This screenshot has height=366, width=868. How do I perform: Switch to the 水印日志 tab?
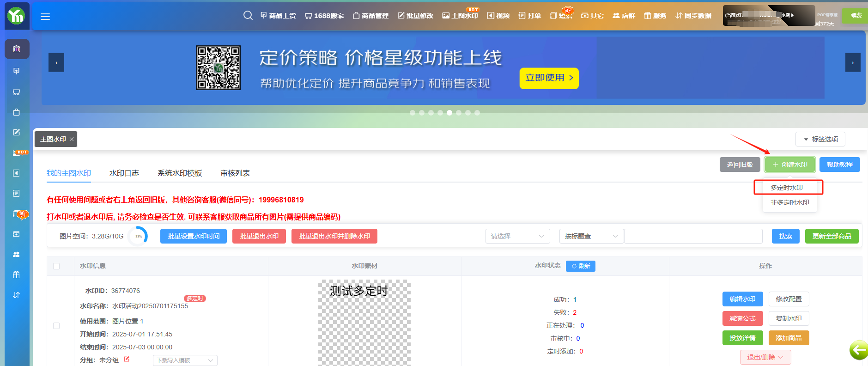point(124,173)
